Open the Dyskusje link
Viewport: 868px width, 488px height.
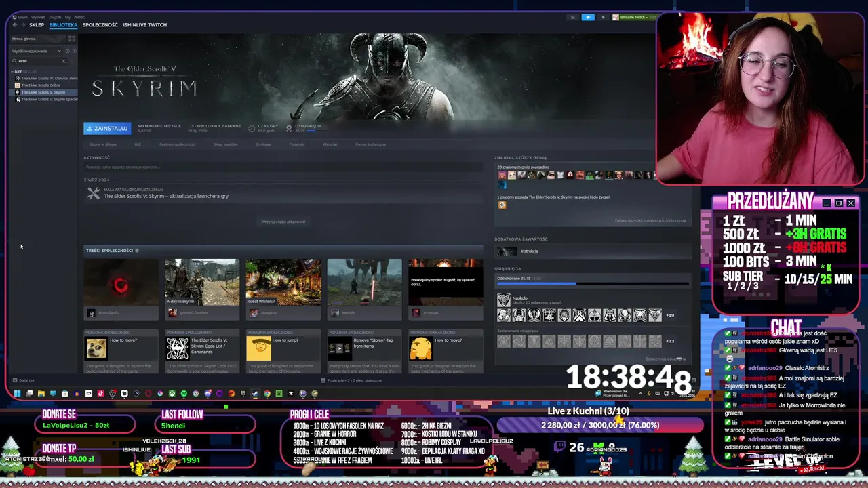pos(264,144)
